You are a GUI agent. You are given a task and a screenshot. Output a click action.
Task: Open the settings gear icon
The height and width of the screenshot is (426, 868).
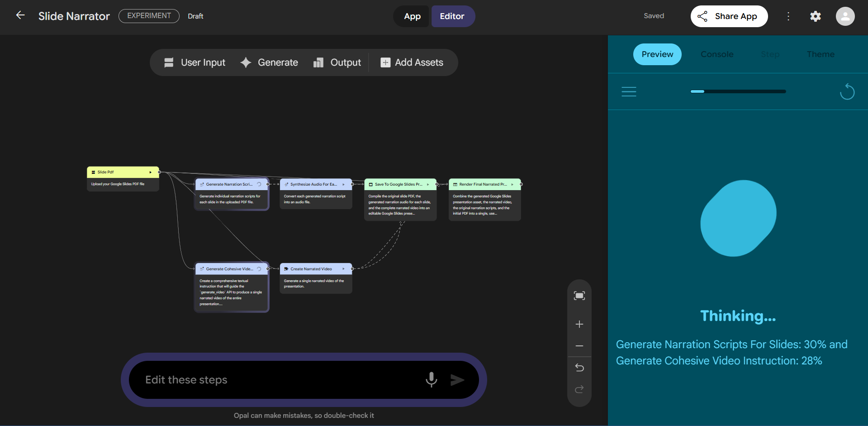815,16
